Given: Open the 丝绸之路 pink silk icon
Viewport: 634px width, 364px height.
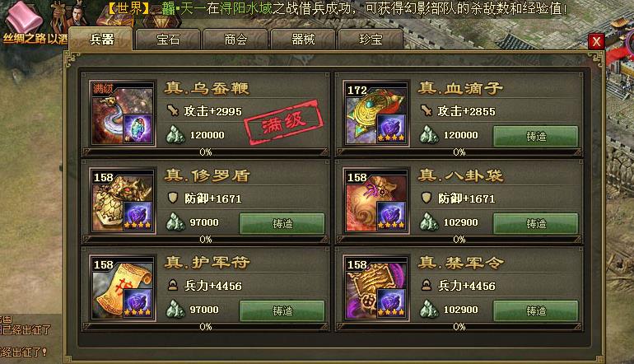Looking at the screenshot, I should 22,18.
